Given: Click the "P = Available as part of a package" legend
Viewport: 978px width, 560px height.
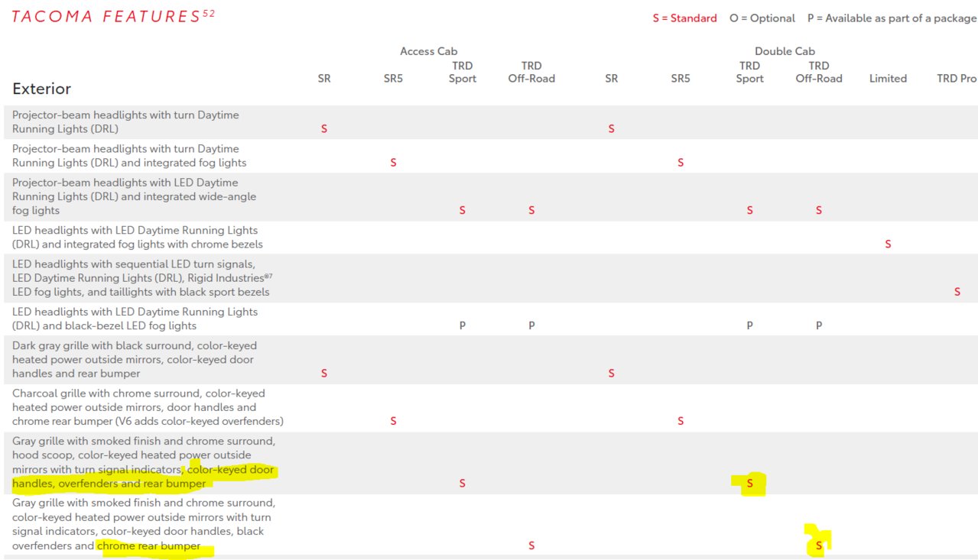Looking at the screenshot, I should (892, 18).
